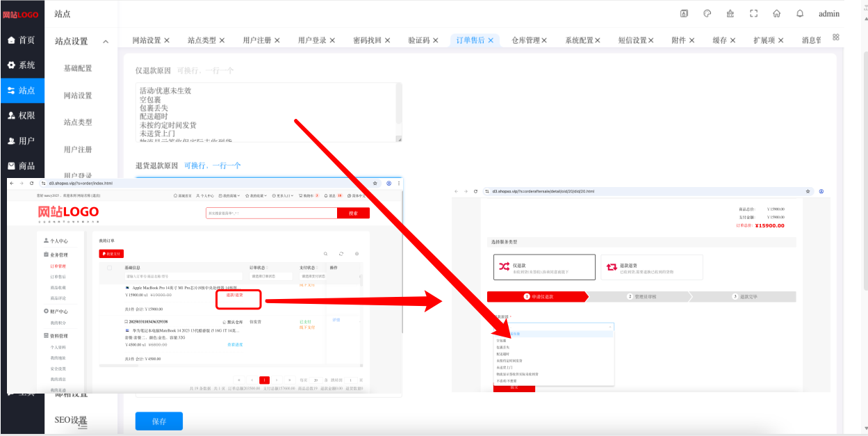Open the admin user menu
This screenshot has width=868, height=436.
pos(829,13)
